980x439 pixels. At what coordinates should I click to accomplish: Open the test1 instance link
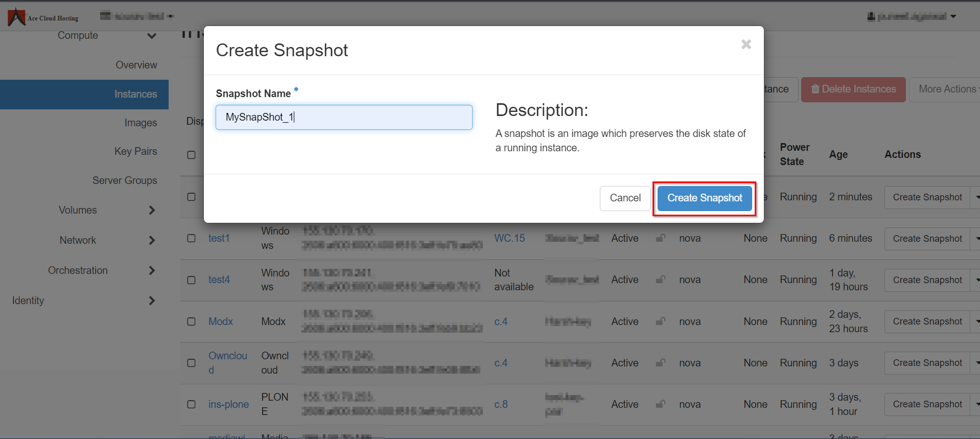[219, 238]
